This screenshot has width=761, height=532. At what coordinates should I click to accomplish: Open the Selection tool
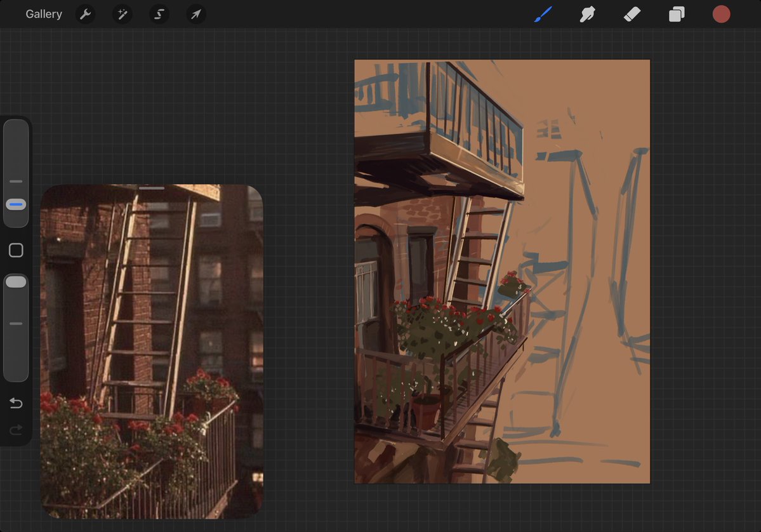[x=159, y=14]
